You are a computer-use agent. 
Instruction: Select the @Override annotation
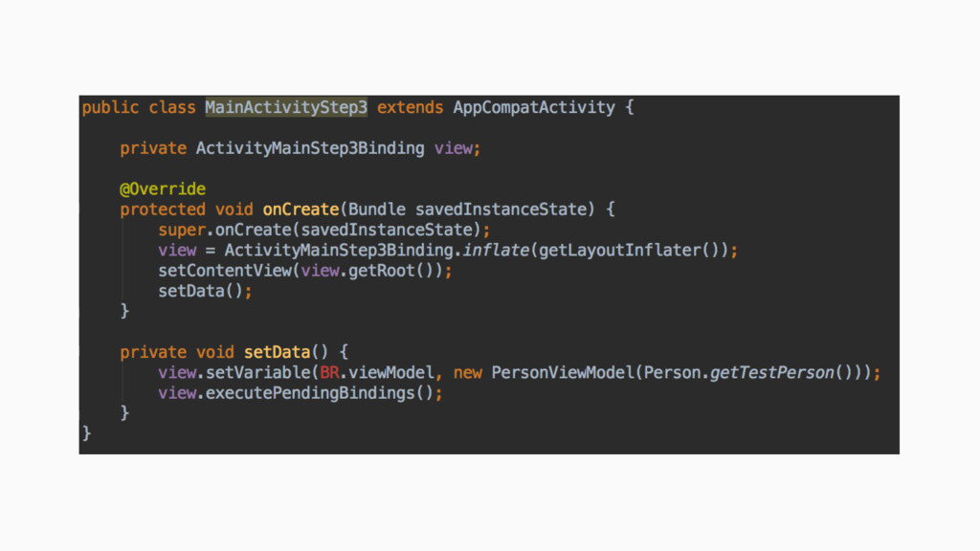163,188
